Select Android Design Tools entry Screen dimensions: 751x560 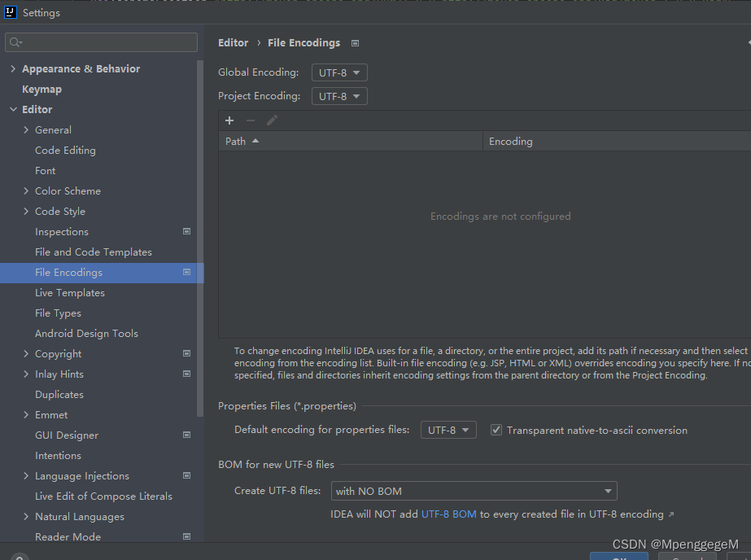(x=87, y=334)
